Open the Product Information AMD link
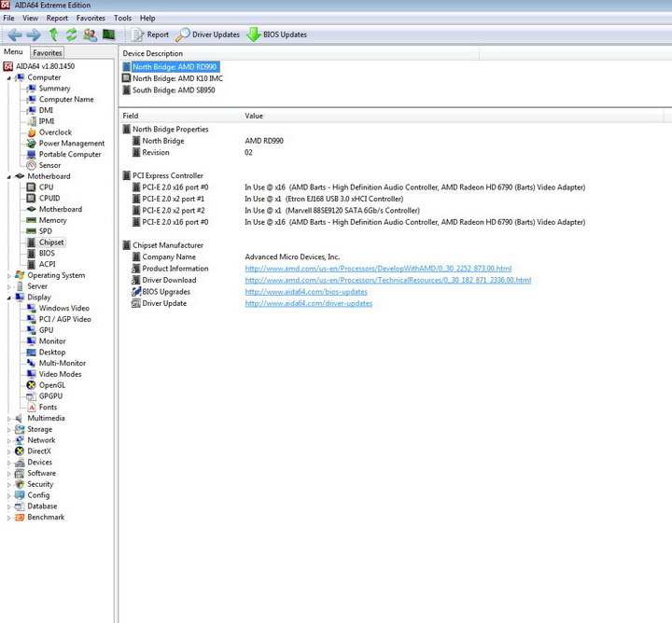Viewport: 672px width, 623px height. (378, 269)
